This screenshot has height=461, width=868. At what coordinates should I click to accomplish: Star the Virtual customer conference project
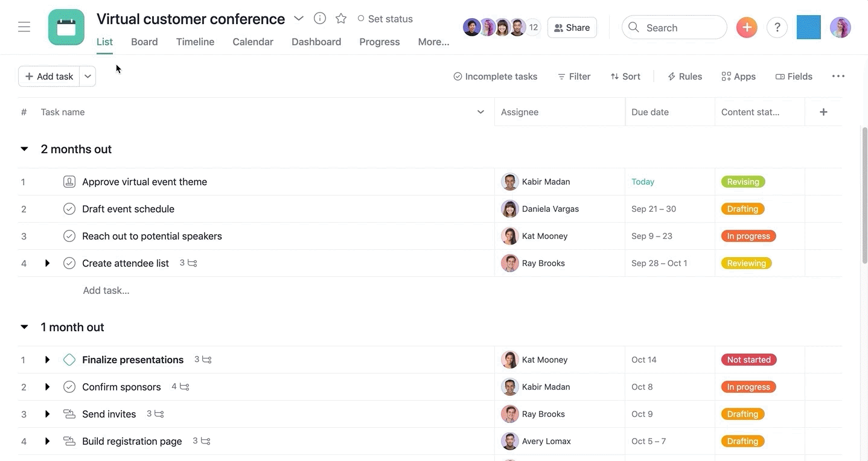pos(341,19)
